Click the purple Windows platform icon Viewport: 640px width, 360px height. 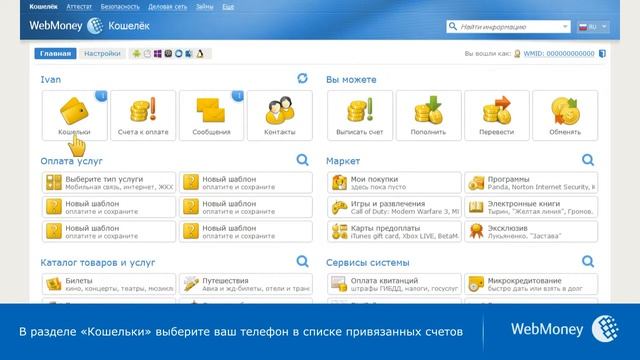pos(158,53)
